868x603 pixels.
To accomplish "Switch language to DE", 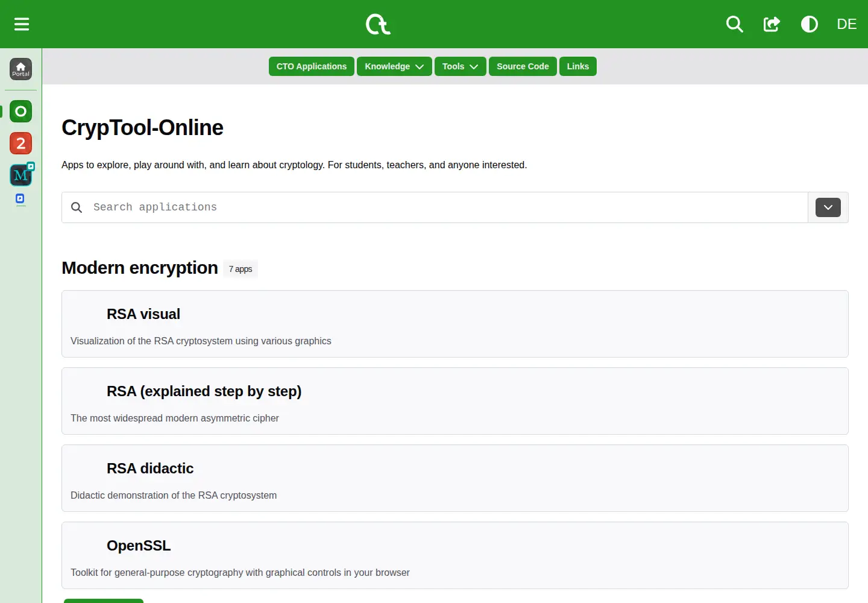I will click(846, 24).
